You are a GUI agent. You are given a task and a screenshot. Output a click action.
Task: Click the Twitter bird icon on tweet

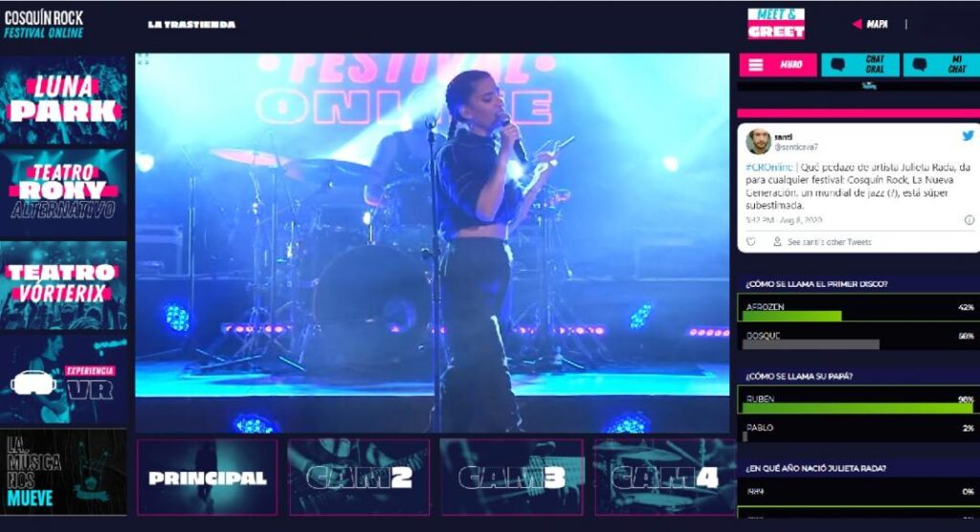pos(968,136)
